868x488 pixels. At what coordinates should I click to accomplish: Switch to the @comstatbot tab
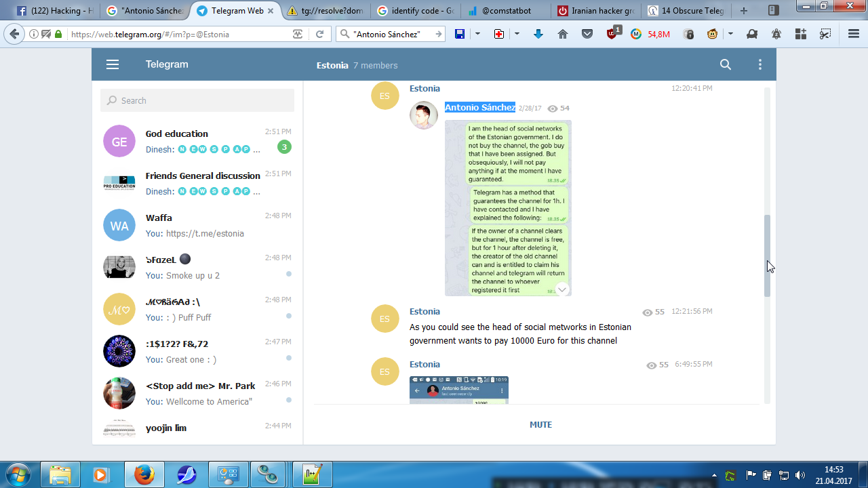506,10
